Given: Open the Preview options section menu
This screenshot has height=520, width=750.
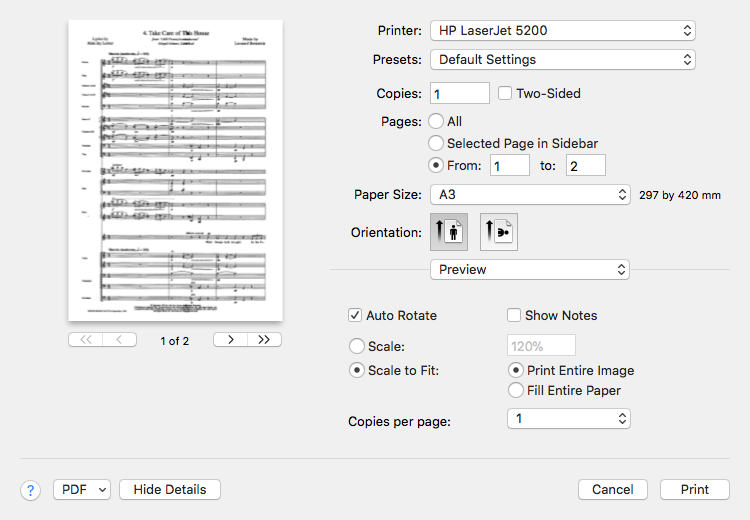Looking at the screenshot, I should 529,269.
